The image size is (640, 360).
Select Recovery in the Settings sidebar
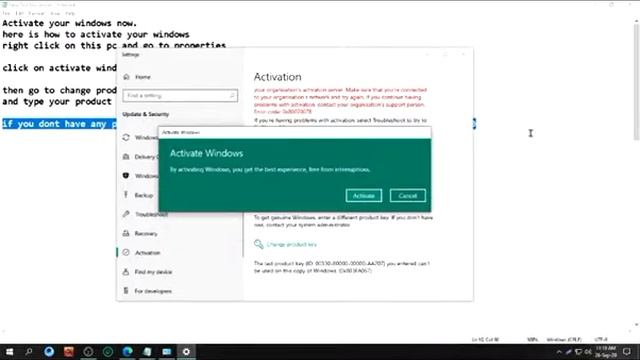click(146, 233)
